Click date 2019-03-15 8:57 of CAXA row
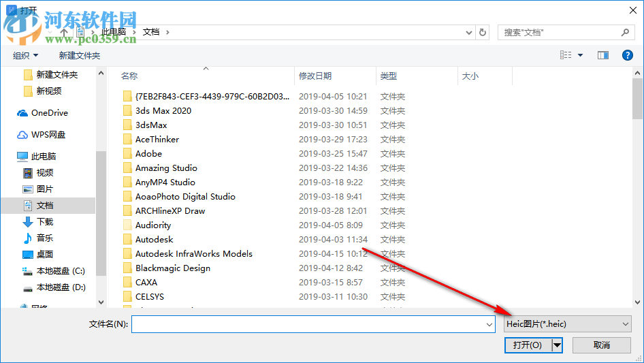644x363 pixels. click(331, 283)
